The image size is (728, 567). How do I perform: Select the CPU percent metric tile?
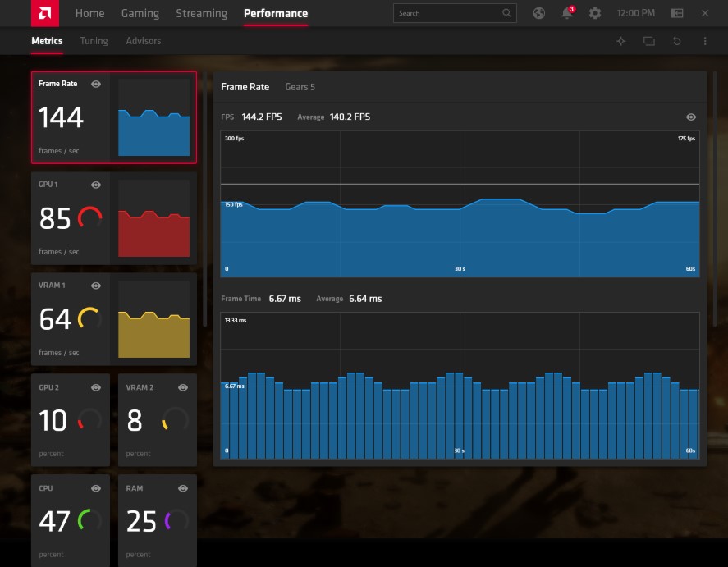click(x=71, y=519)
